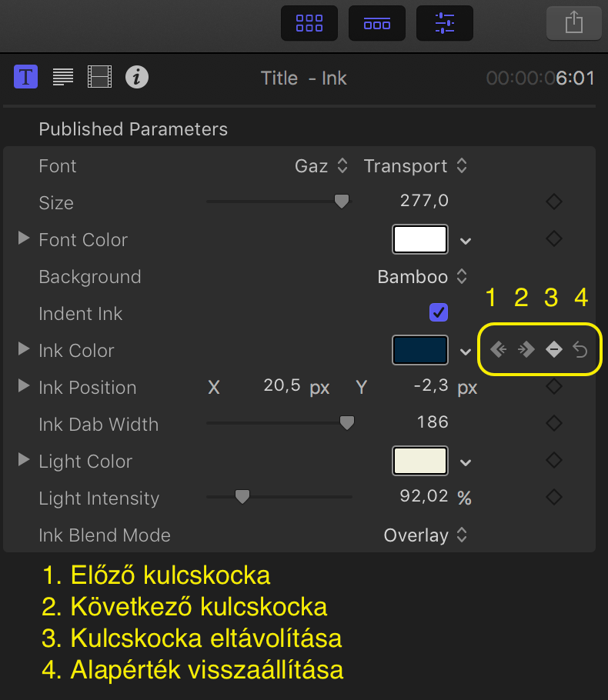The height and width of the screenshot is (700, 608).
Task: Add keyframe for Size parameter
Action: (x=553, y=202)
